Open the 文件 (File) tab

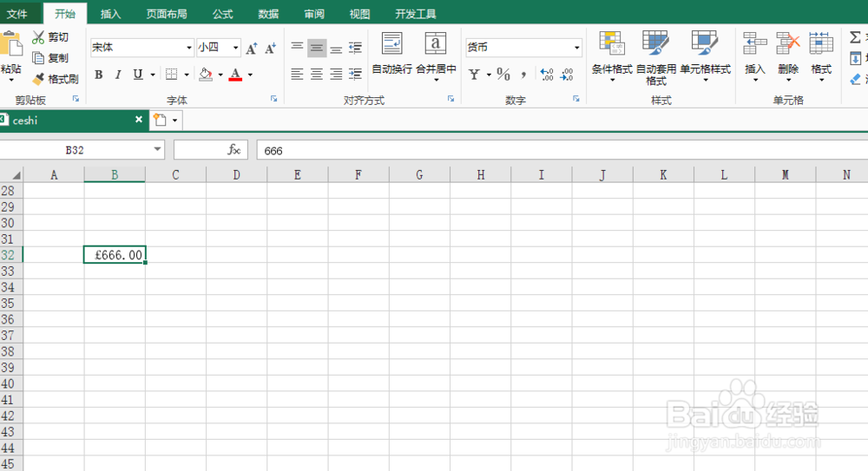click(17, 14)
